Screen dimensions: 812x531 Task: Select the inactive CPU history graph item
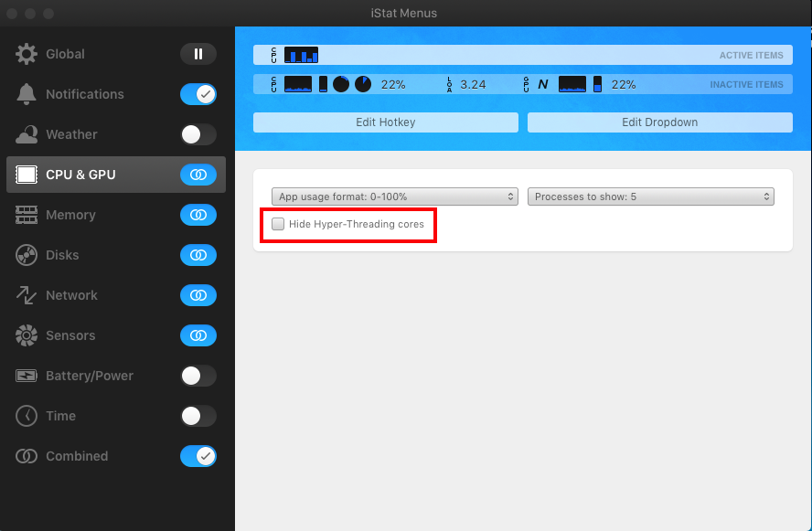click(298, 84)
